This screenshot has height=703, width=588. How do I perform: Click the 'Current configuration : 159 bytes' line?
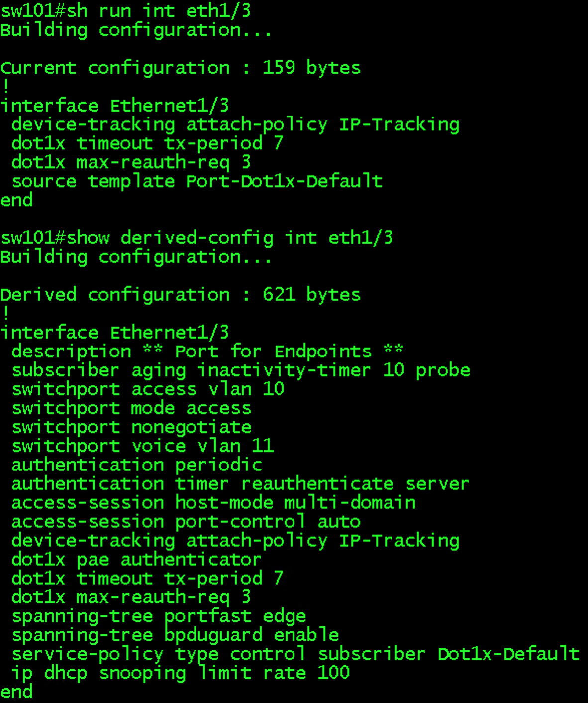coord(180,68)
